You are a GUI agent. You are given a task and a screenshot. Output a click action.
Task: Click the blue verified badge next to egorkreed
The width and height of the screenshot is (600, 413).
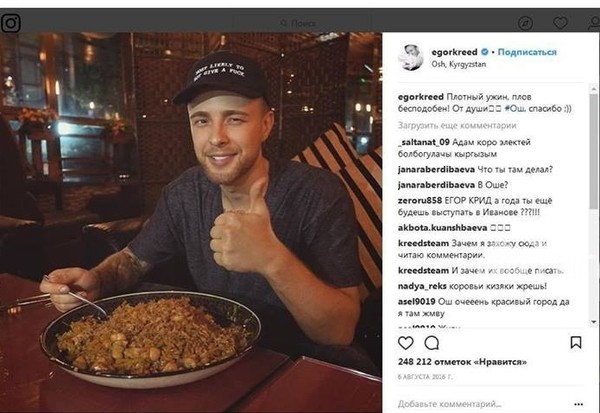pos(484,52)
